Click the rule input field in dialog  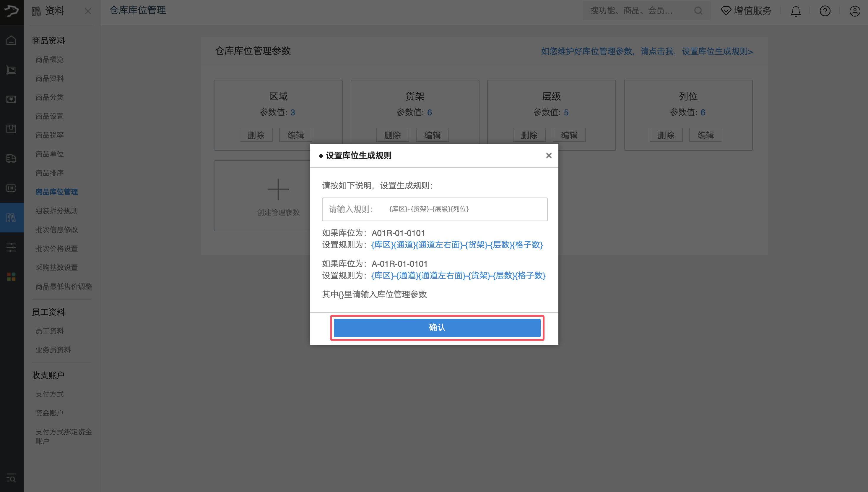tap(435, 209)
